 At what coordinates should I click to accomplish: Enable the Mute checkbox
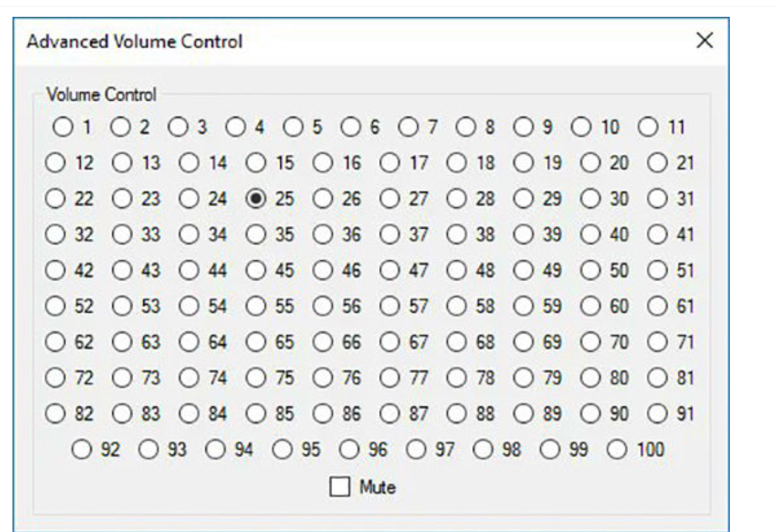point(340,486)
